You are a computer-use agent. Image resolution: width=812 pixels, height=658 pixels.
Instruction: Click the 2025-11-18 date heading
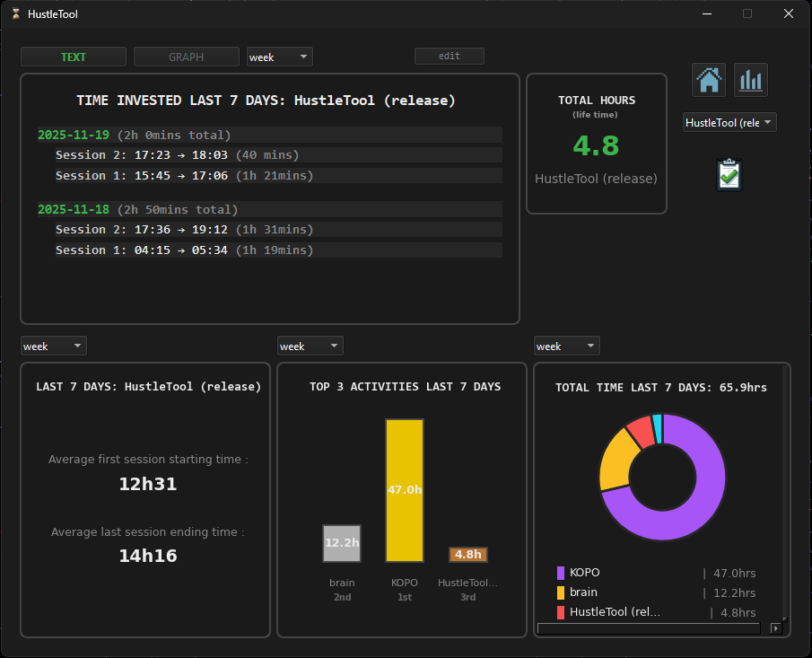click(x=74, y=210)
